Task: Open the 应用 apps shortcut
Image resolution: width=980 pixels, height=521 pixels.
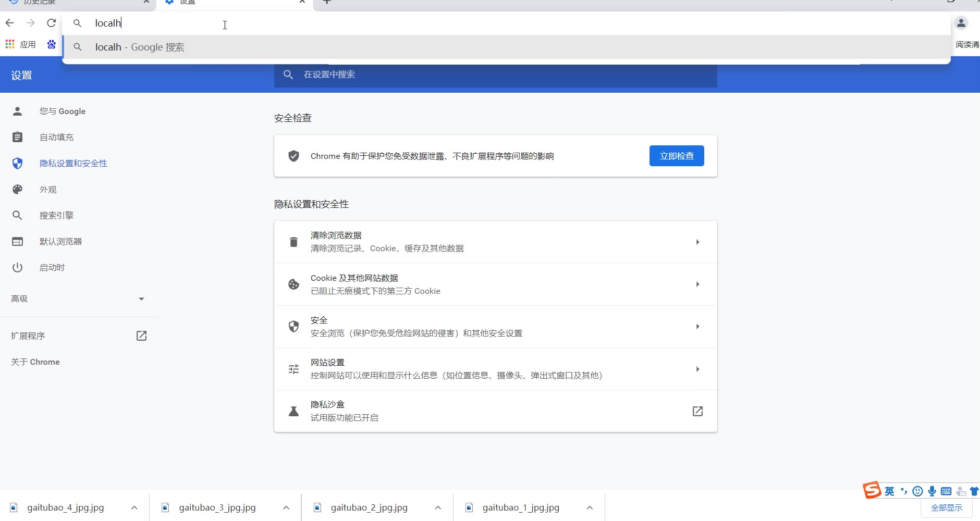Action: [21, 44]
